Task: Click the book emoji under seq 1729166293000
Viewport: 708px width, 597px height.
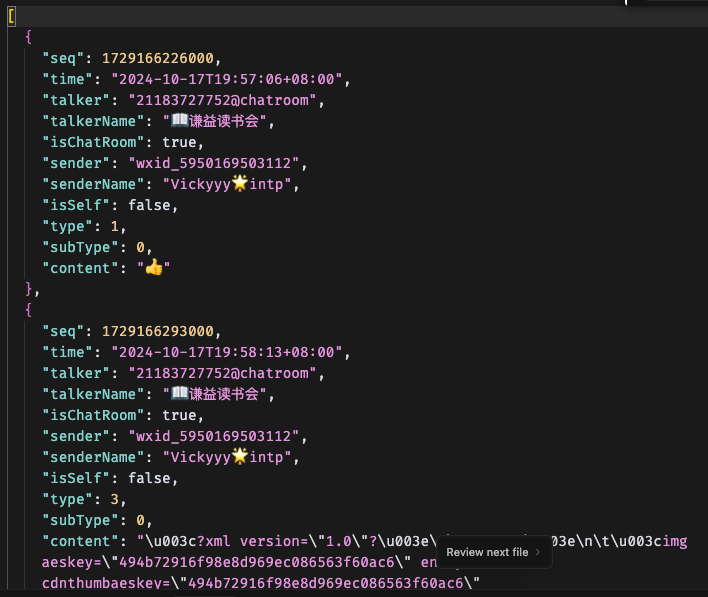Action: 180,393
